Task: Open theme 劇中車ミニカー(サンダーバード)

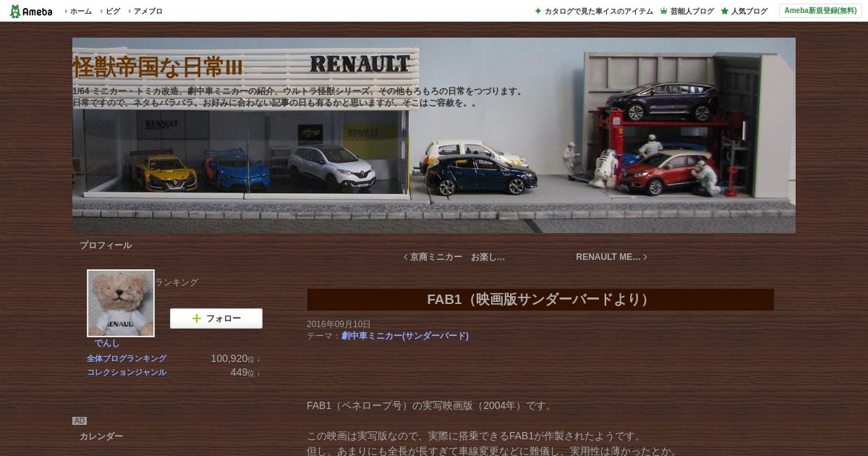Action: [x=405, y=336]
